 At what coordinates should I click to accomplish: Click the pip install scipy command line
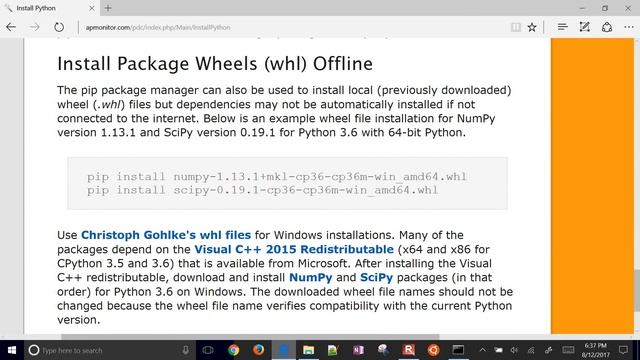coord(262,190)
